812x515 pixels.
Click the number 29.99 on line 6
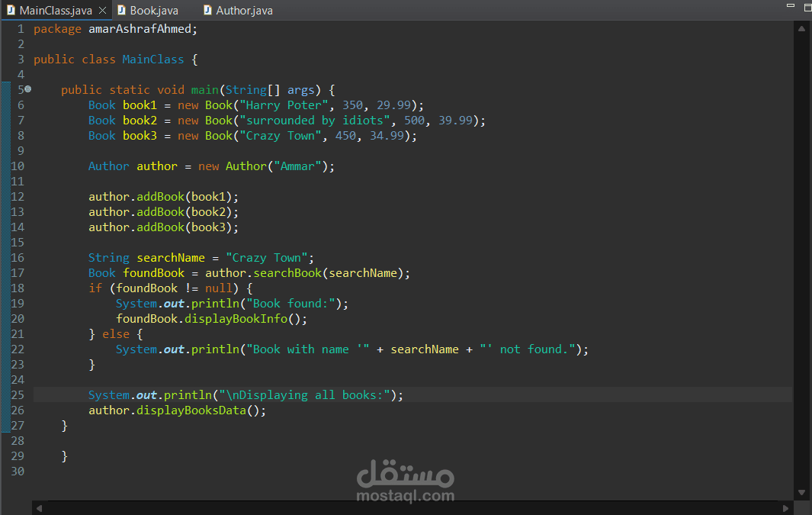pos(393,105)
